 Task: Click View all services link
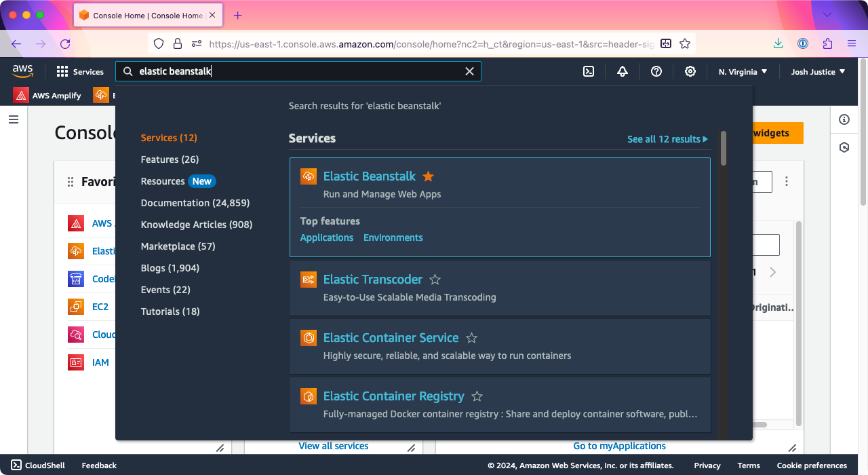click(334, 446)
